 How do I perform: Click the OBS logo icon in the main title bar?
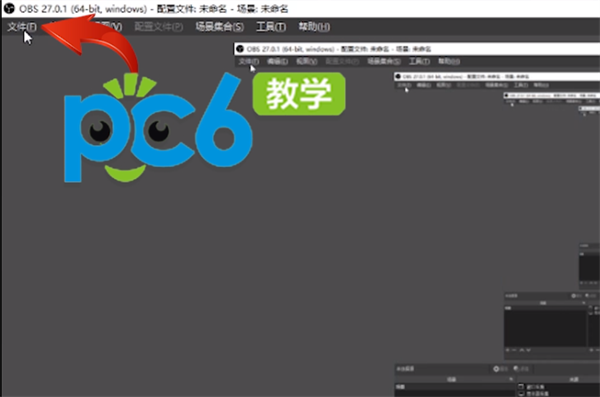point(9,8)
